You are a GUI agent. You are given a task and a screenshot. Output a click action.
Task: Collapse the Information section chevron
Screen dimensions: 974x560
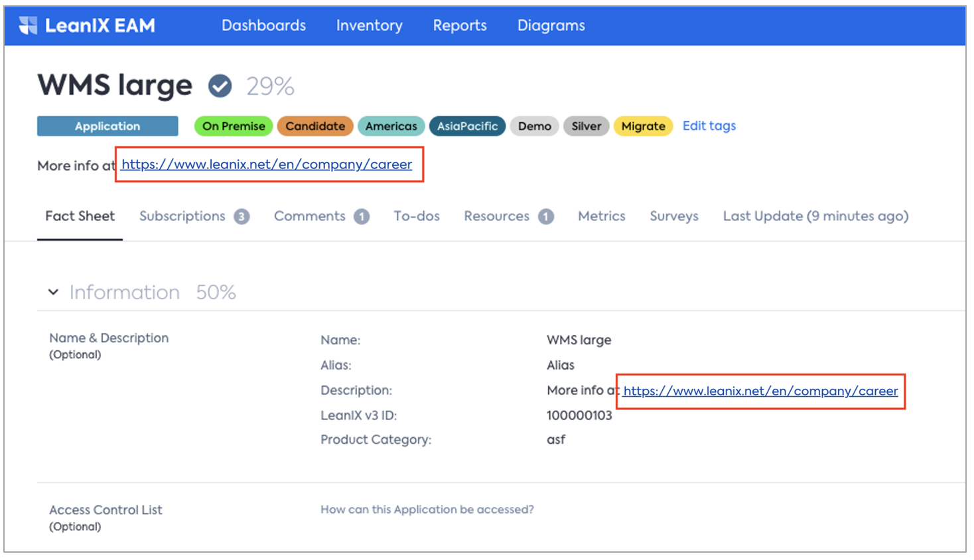point(53,292)
